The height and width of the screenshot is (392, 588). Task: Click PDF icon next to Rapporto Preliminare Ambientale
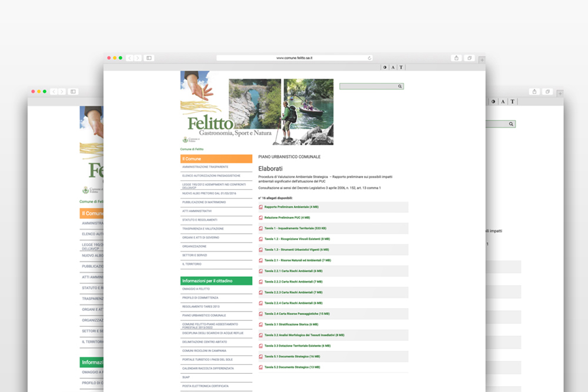(260, 207)
